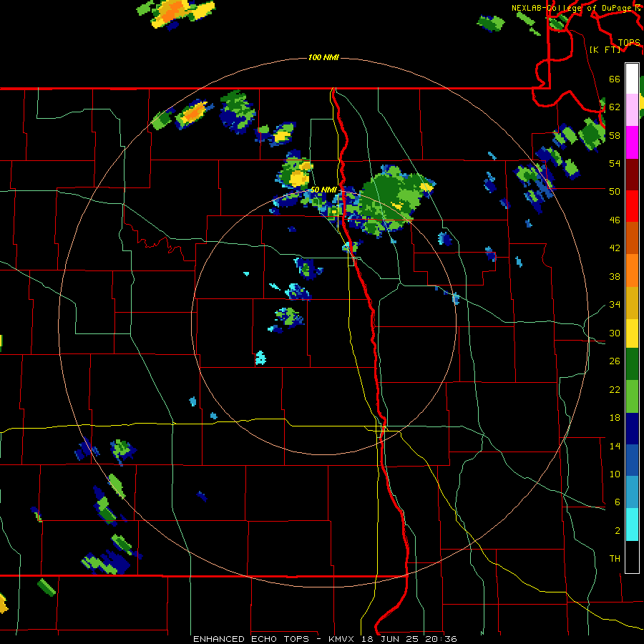
Task: Click the 18 value on the legend
Action: (615, 418)
